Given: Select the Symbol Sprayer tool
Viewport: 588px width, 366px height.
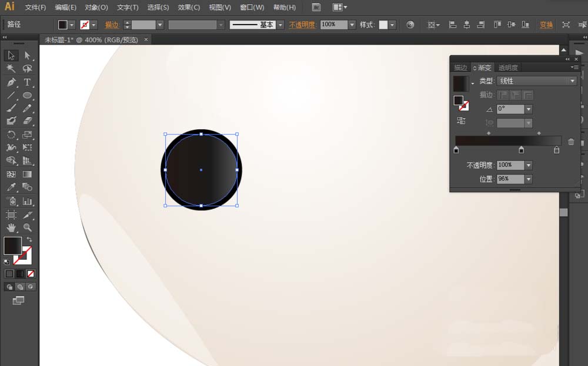Looking at the screenshot, I should [x=11, y=201].
